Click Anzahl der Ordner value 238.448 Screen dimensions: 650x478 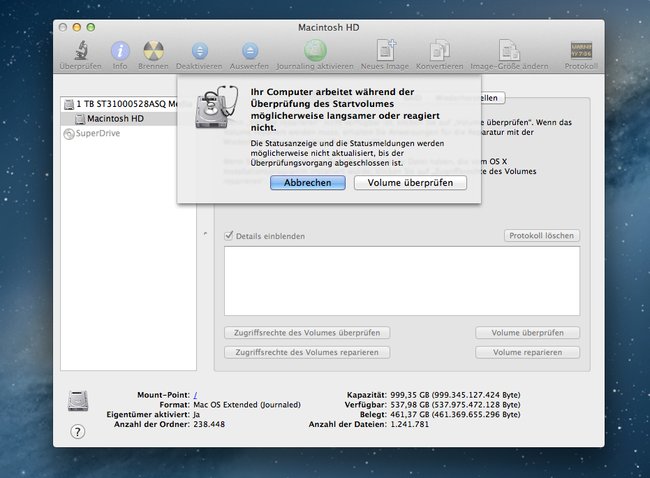tap(209, 425)
